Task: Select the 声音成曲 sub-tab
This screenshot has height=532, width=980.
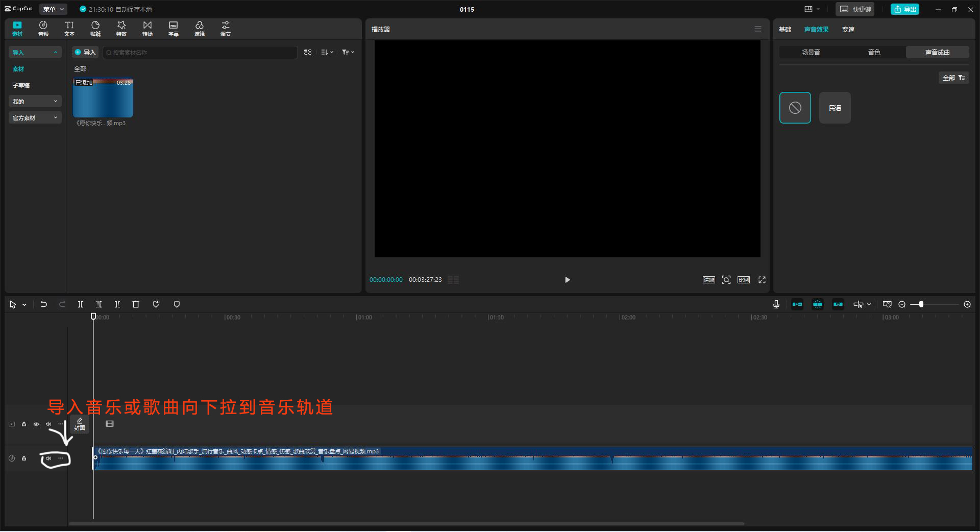Action: click(x=938, y=52)
